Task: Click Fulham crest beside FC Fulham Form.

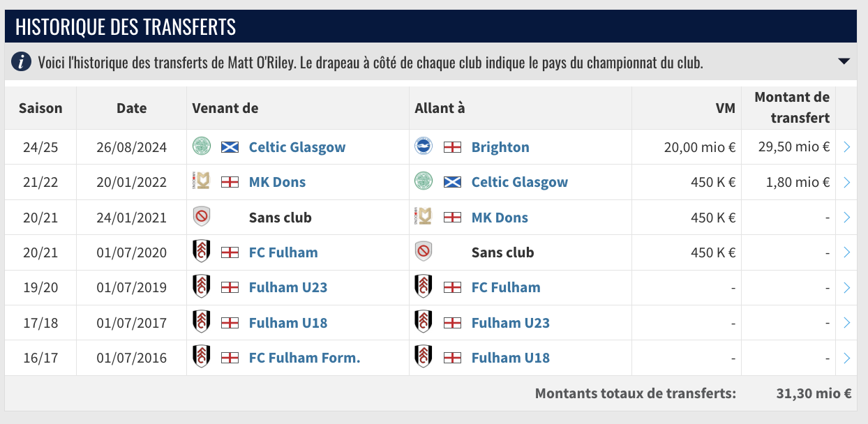Action: (x=201, y=357)
